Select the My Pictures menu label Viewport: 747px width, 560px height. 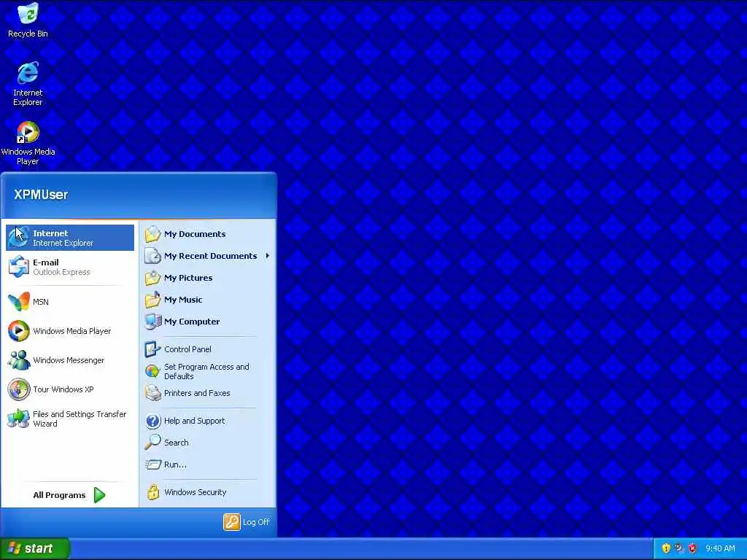coord(188,278)
